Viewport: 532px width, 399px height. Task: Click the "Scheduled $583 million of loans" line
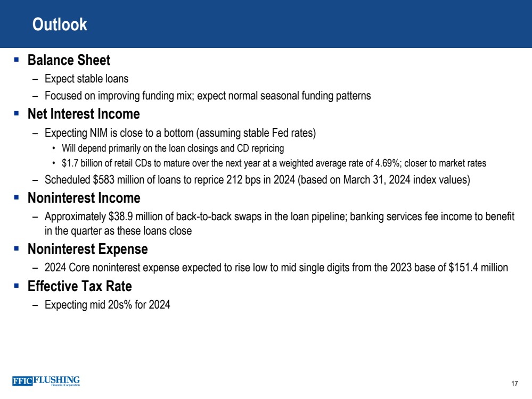click(x=257, y=180)
